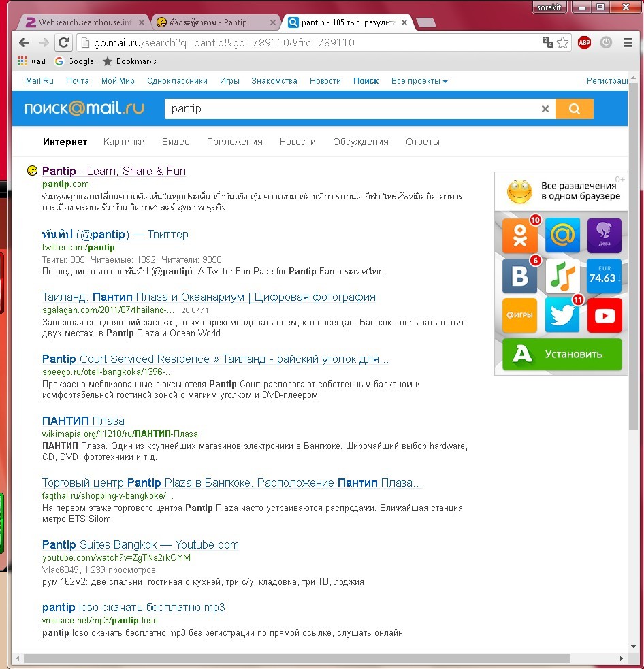
Task: Open the Новости link in the top navigation
Action: click(x=325, y=81)
